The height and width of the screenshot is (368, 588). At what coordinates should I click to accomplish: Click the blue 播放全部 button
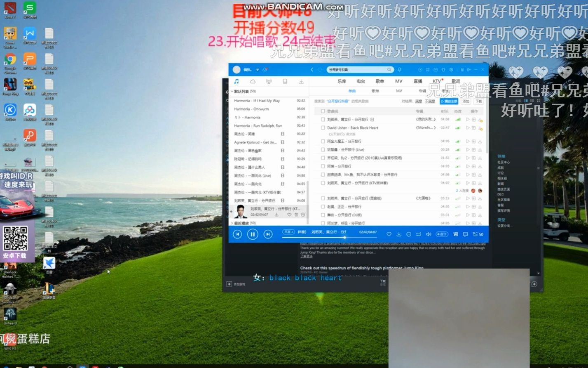pos(449,101)
